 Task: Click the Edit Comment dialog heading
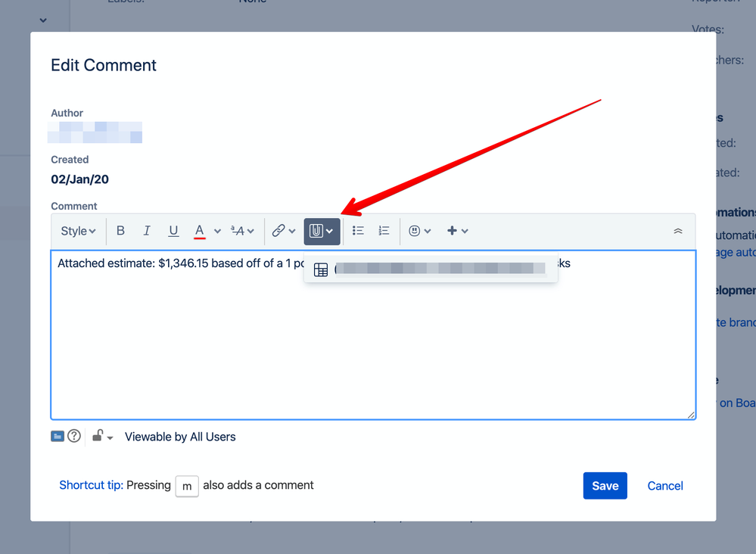point(104,65)
